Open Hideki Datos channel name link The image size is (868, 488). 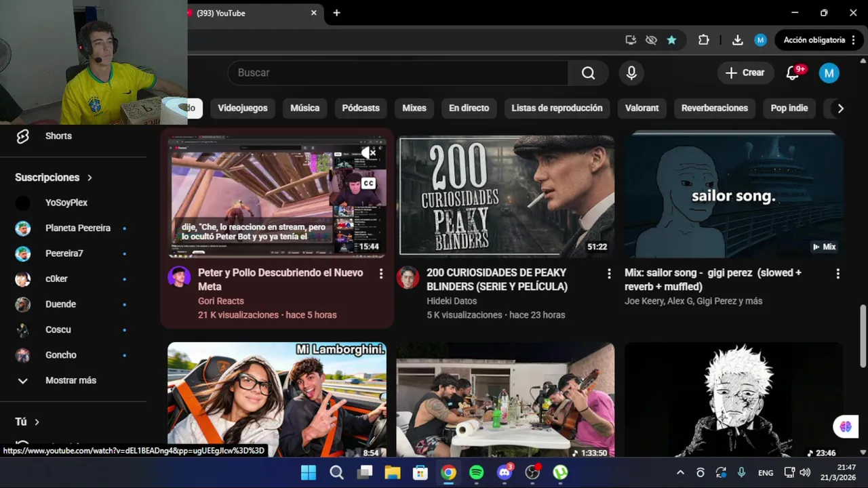(x=452, y=301)
